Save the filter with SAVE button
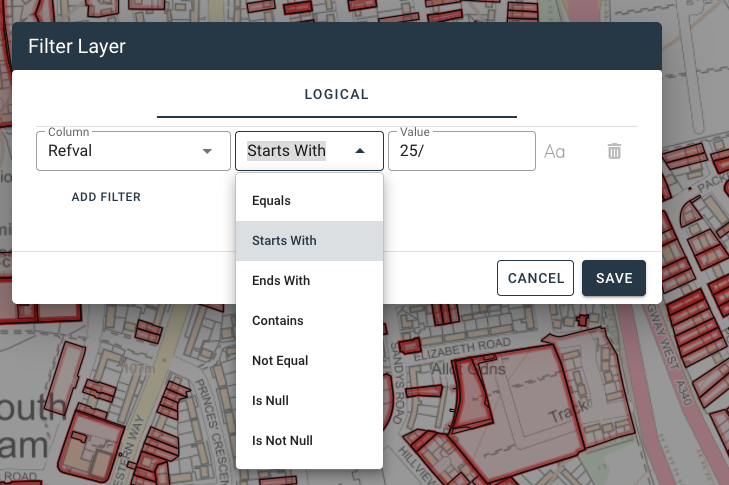The width and height of the screenshot is (729, 485). 614,278
